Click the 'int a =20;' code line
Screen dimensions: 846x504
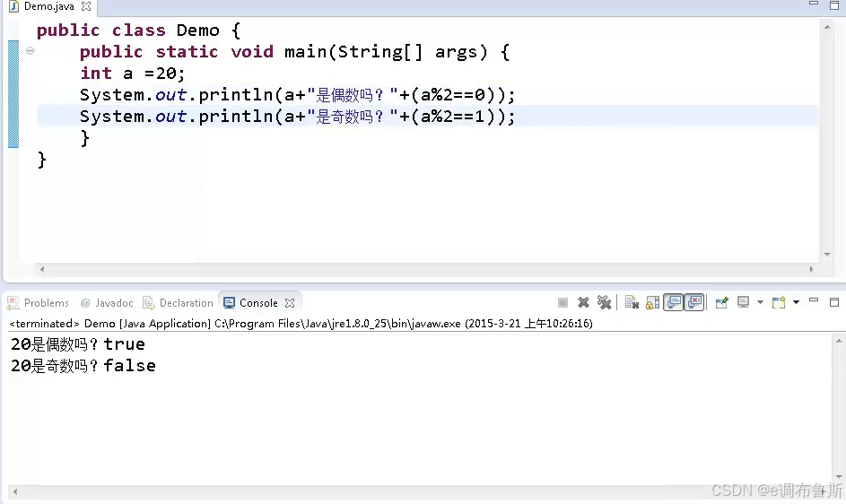[133, 73]
